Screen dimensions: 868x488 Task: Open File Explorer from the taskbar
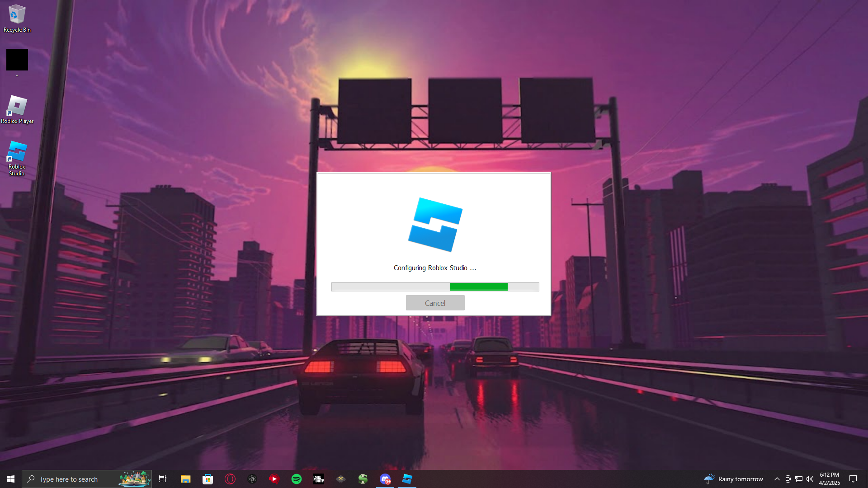pyautogui.click(x=185, y=479)
